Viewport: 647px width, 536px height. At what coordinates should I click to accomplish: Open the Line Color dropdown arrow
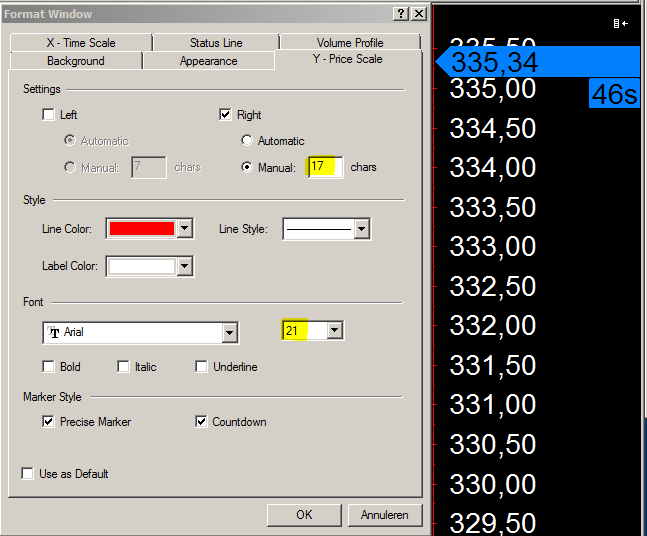(x=184, y=229)
